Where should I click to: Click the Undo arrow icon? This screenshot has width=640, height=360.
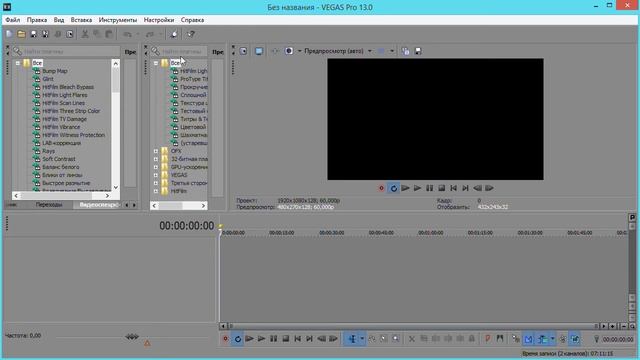point(128,34)
